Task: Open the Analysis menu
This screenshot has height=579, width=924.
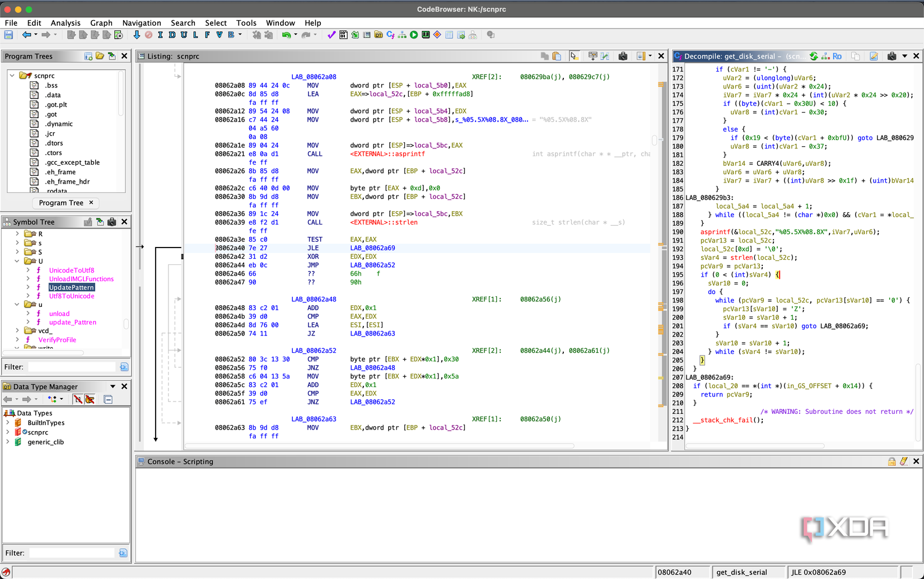Action: [x=66, y=23]
